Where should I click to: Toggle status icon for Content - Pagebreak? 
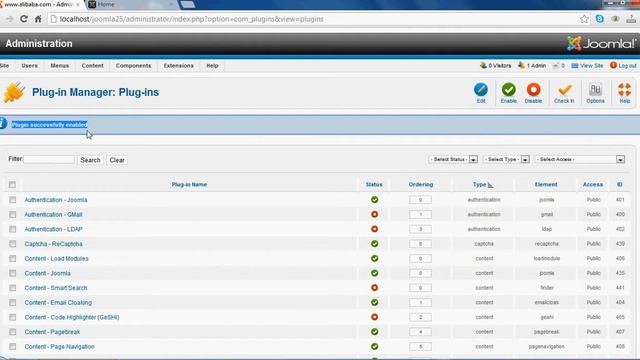374,332
